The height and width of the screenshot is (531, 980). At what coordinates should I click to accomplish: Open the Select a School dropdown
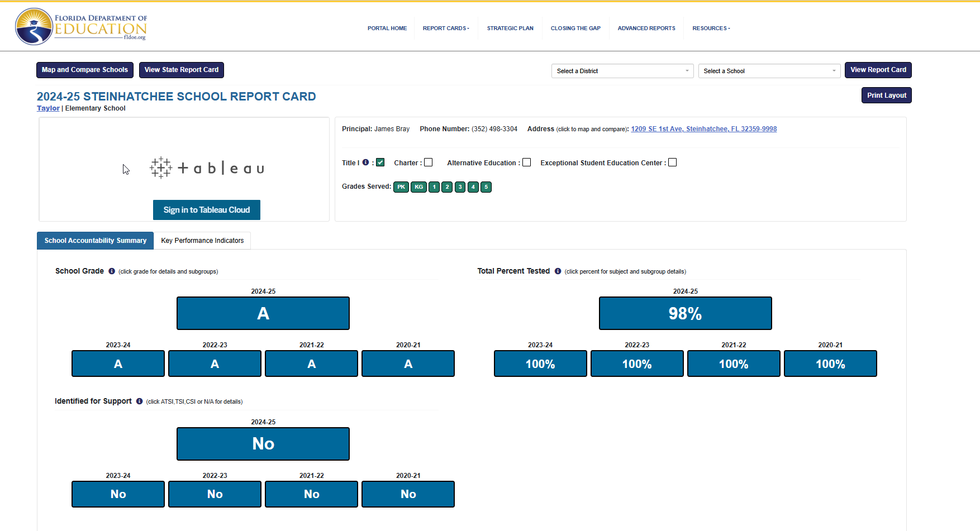click(x=769, y=71)
